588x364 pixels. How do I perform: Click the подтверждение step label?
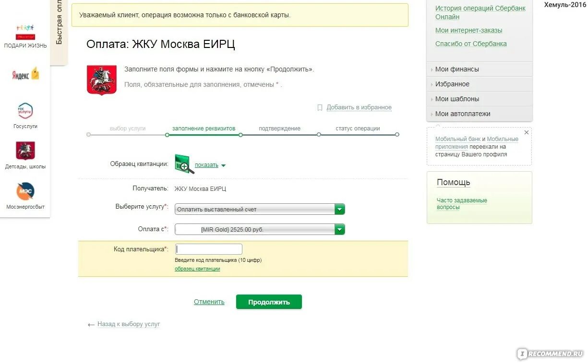[279, 129]
